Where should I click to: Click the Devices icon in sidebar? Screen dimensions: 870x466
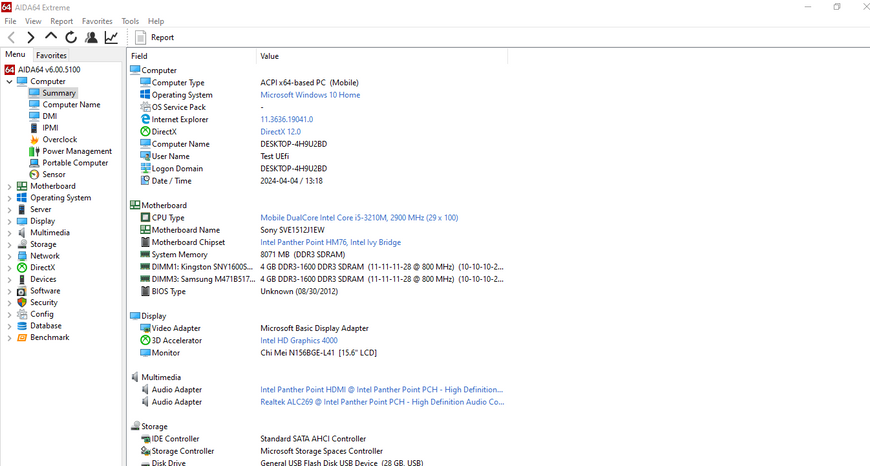[x=22, y=279]
